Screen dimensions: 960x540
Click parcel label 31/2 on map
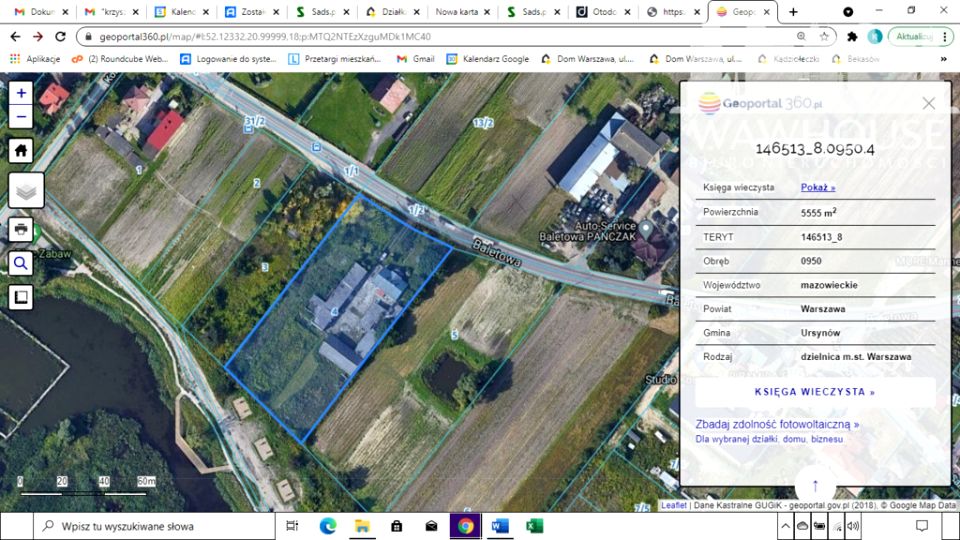pyautogui.click(x=255, y=121)
